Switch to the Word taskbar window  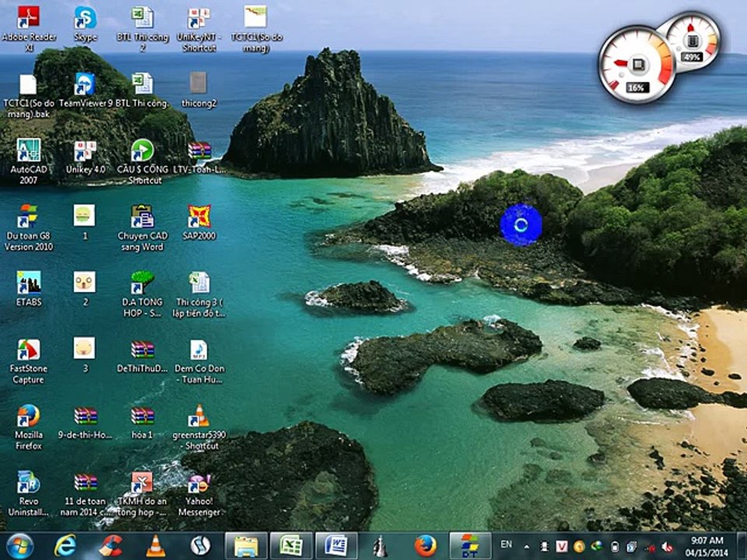pos(336,546)
